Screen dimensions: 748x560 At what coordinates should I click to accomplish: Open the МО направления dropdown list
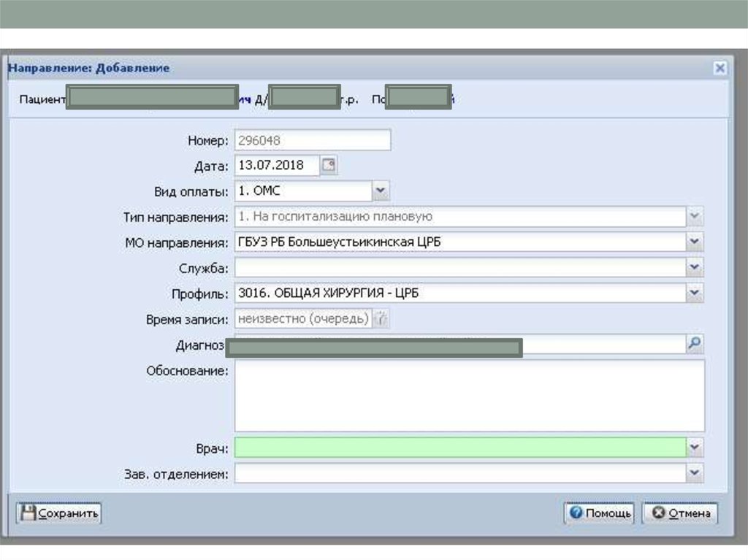point(695,242)
